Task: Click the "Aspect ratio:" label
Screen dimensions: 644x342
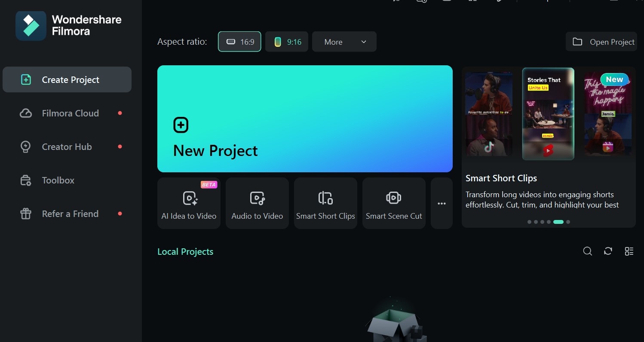Action: coord(182,42)
